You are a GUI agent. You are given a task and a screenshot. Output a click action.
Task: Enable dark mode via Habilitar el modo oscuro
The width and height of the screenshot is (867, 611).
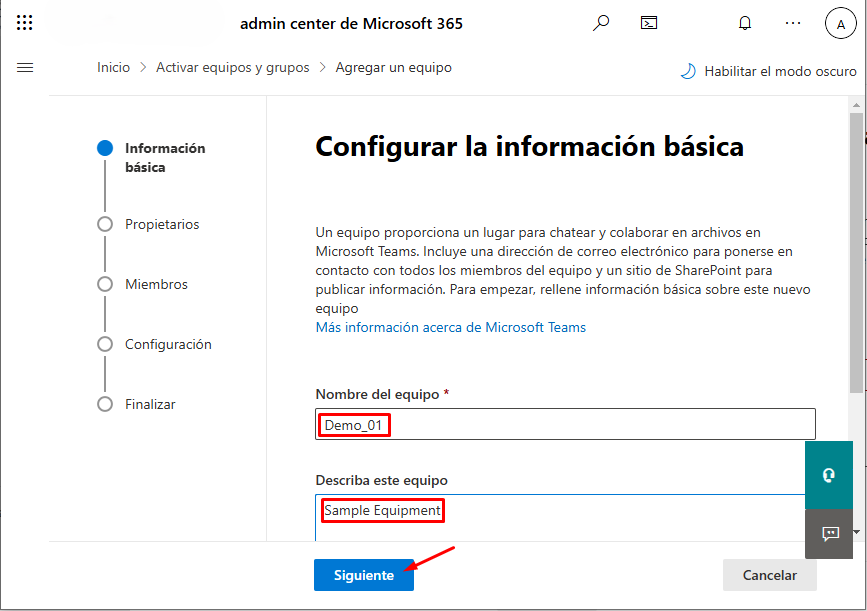(x=780, y=71)
